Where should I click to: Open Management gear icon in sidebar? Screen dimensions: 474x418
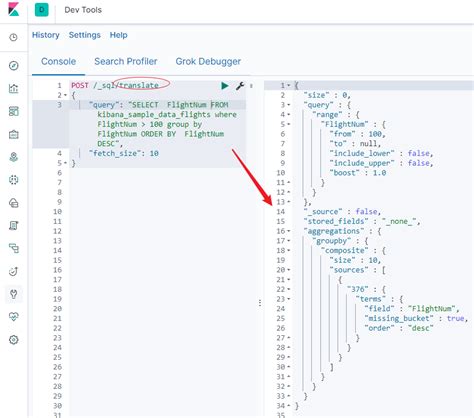(x=14, y=340)
